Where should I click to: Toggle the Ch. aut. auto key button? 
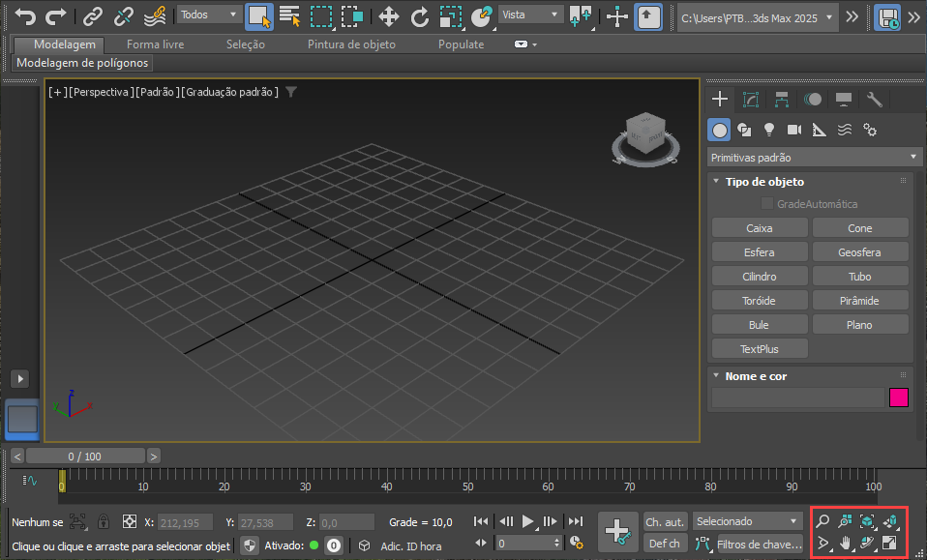pyautogui.click(x=665, y=522)
